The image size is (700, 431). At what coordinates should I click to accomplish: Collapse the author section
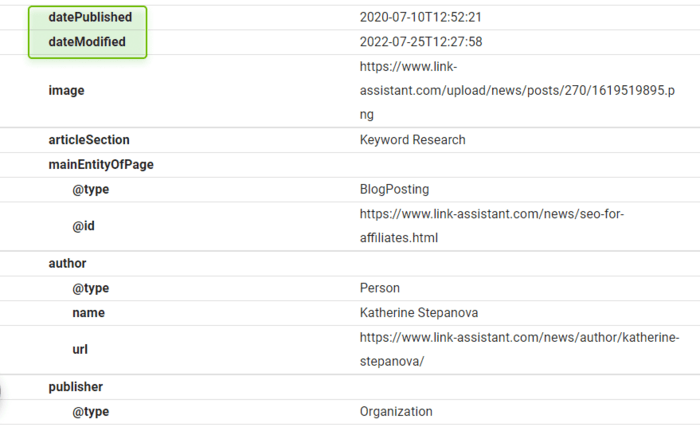[x=67, y=263]
